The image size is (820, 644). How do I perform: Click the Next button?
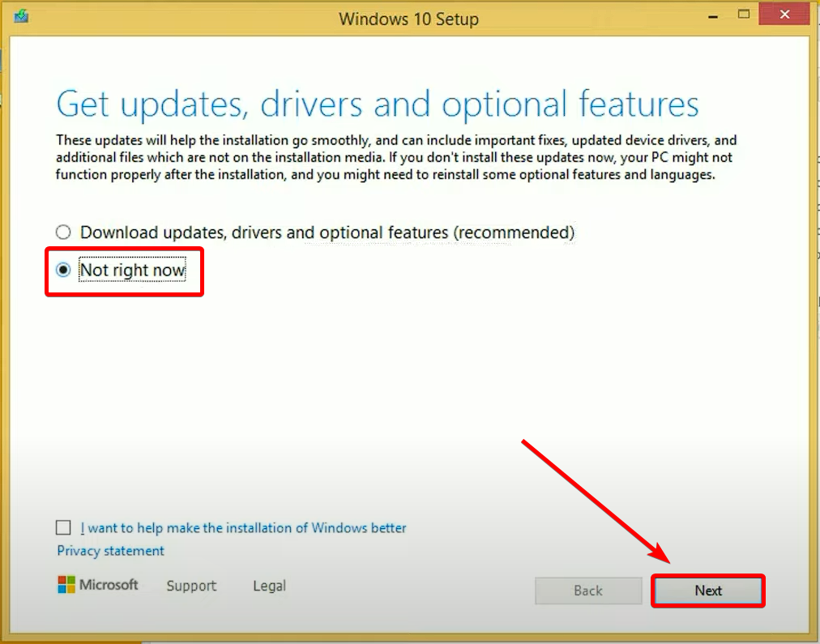(x=708, y=591)
